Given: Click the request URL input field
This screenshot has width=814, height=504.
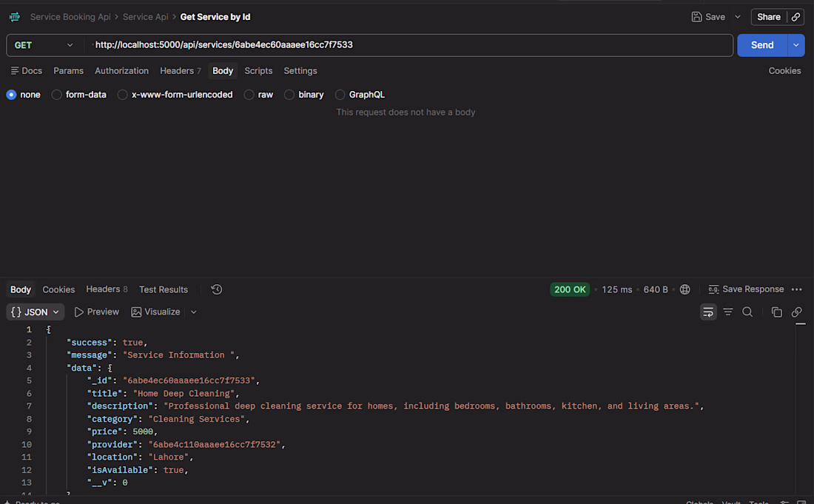Looking at the screenshot, I should click(x=408, y=45).
